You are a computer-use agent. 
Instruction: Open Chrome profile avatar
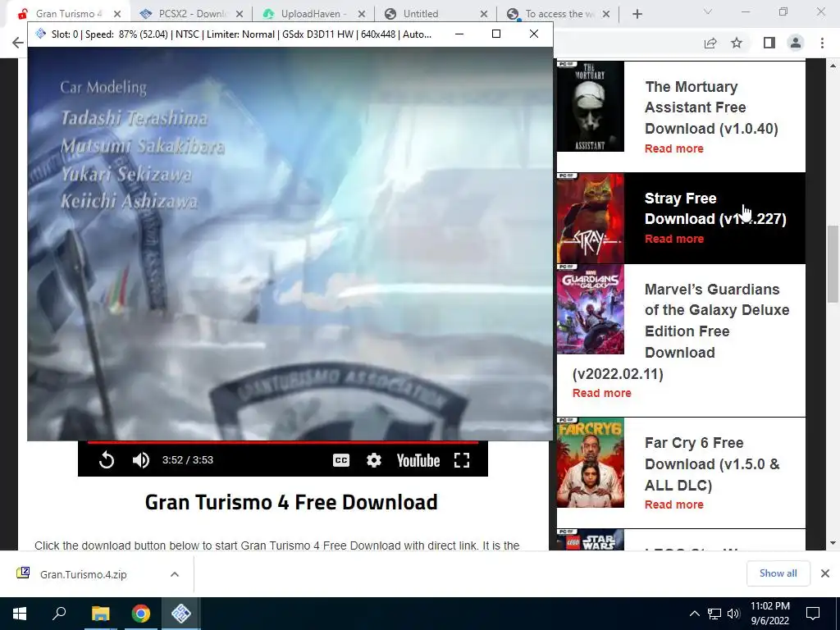796,43
